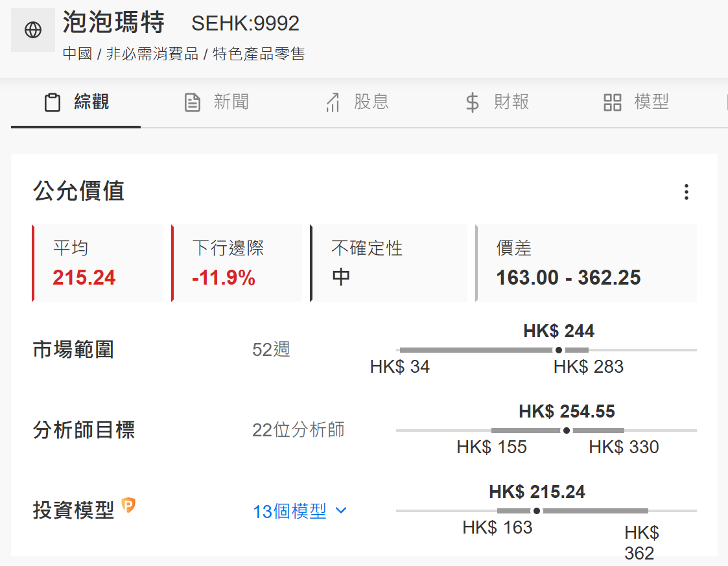
Task: Click the grid icon on the 模型 tab
Action: tap(613, 102)
